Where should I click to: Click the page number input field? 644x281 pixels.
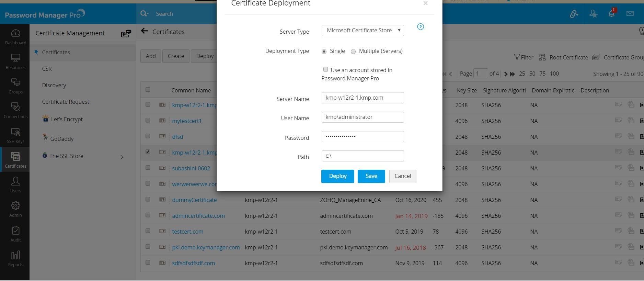[481, 74]
